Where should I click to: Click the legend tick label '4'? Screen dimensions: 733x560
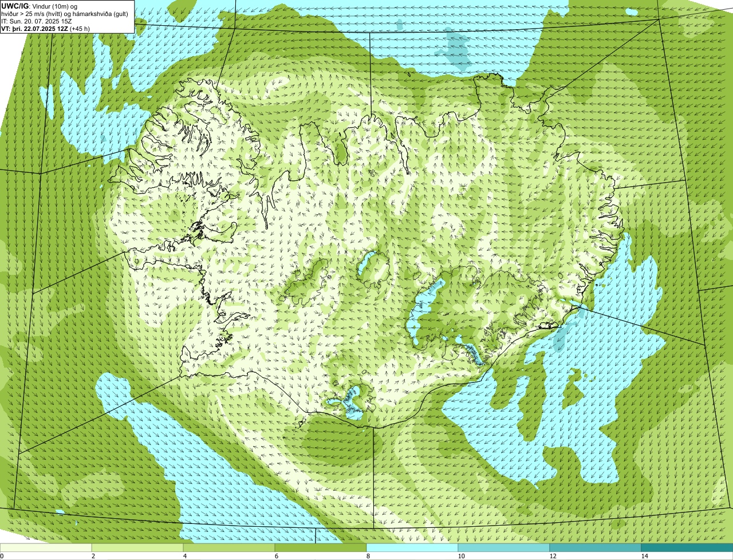184,556
